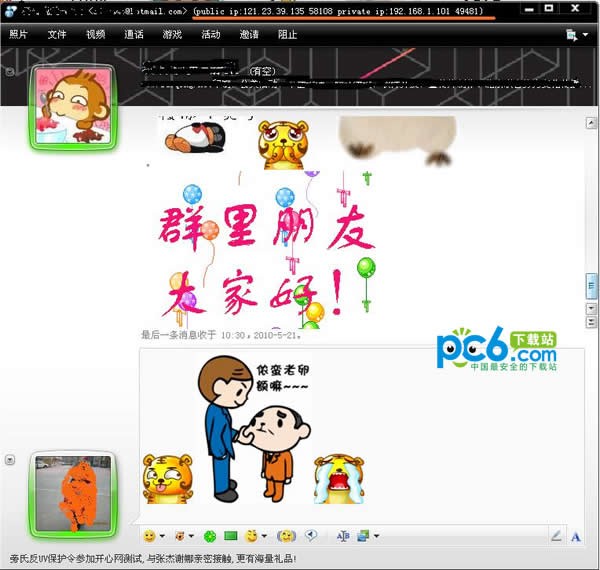Click the tongue-out tiger emoticon in the input box
The height and width of the screenshot is (570, 600).
[x=168, y=479]
